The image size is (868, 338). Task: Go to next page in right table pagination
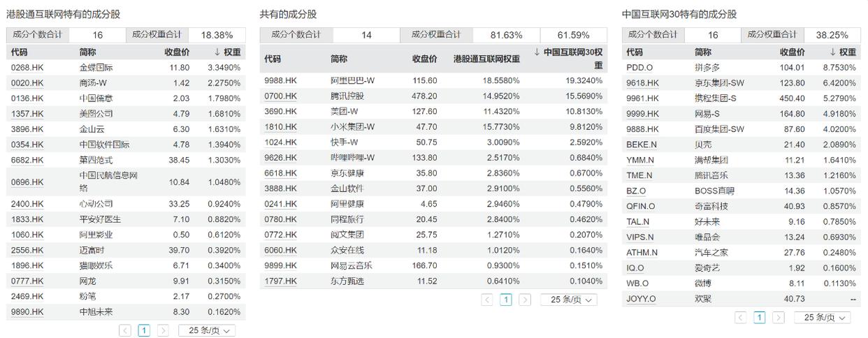779,317
